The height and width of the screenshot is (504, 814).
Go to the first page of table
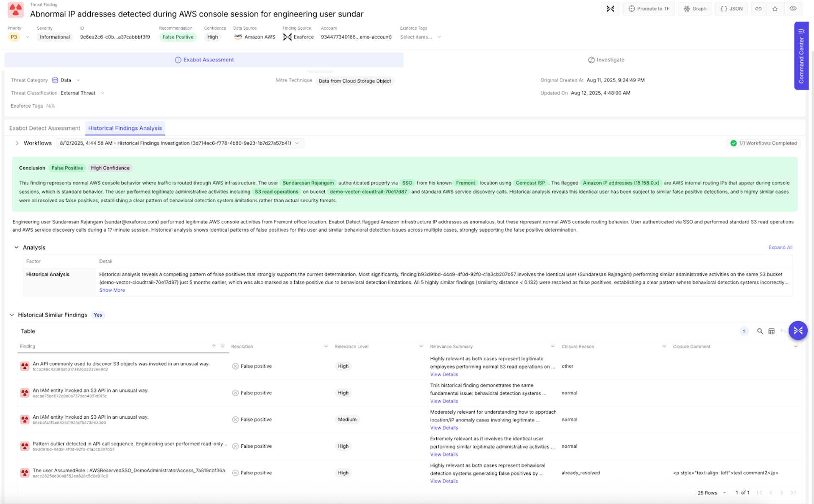pyautogui.click(x=760, y=493)
